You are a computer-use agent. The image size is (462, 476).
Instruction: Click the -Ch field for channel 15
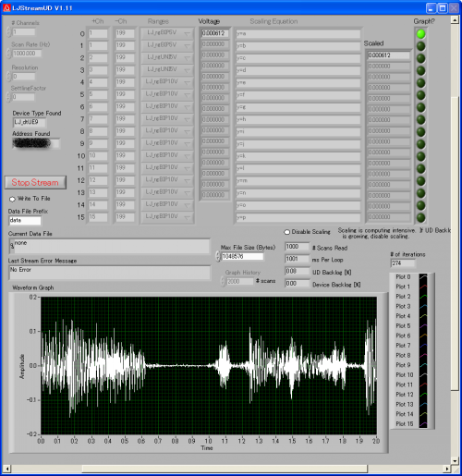125,217
